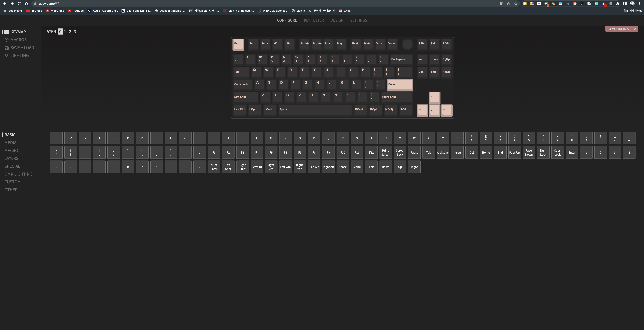Viewport: 644px width, 330px height.
Task: Select the transparent (▽) keycode
Action: point(70,138)
